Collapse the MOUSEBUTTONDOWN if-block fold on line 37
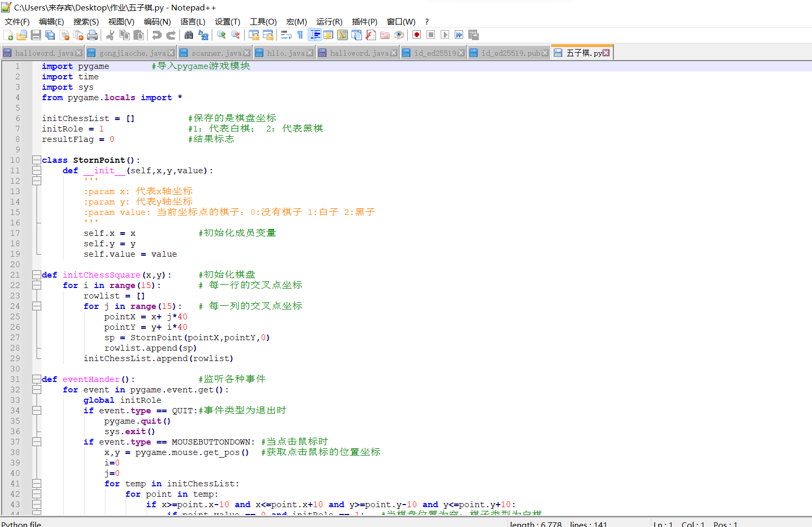Viewport: 812px width, 527px height. (37, 442)
